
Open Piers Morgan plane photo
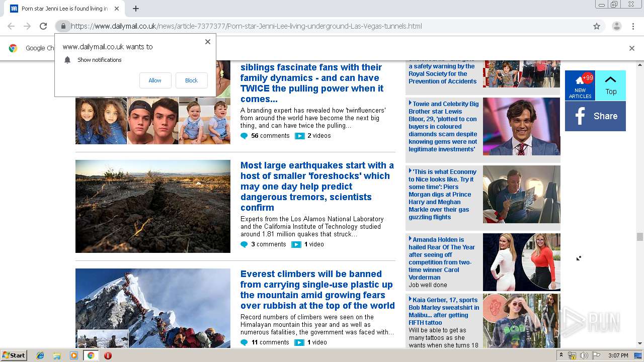point(521,194)
